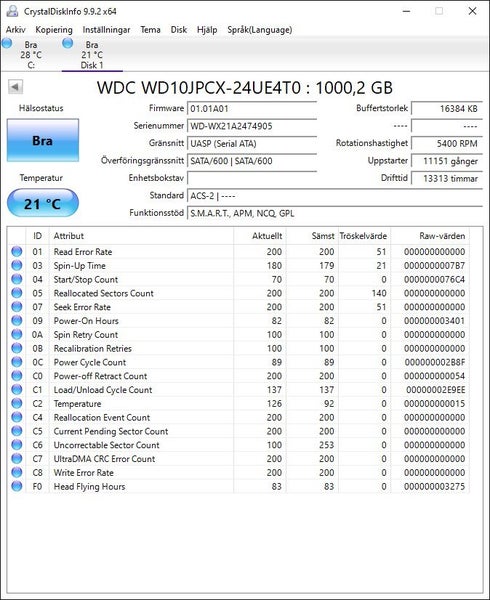
Task: Click the Rotationshastighet value 5400 RPM
Action: point(447,143)
